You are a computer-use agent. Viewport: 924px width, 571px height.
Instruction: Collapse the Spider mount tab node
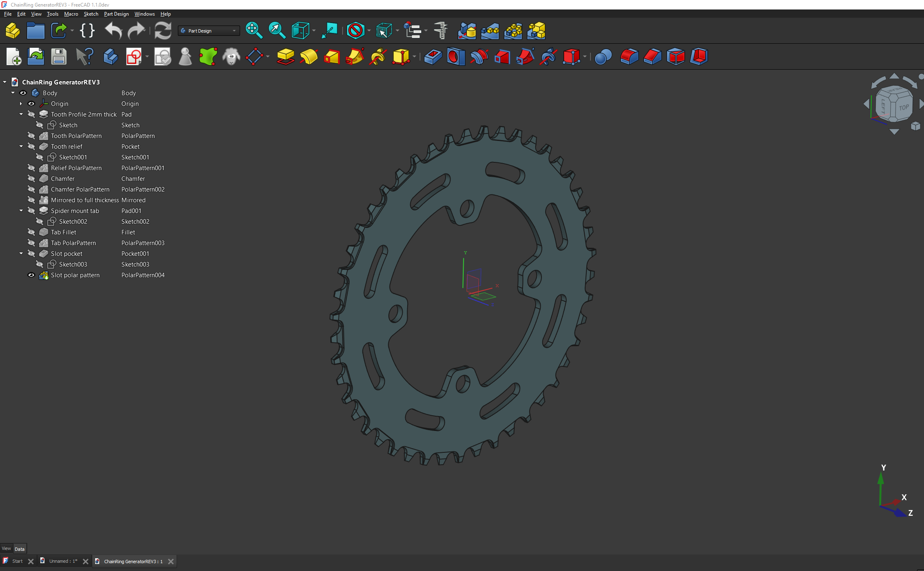(21, 211)
